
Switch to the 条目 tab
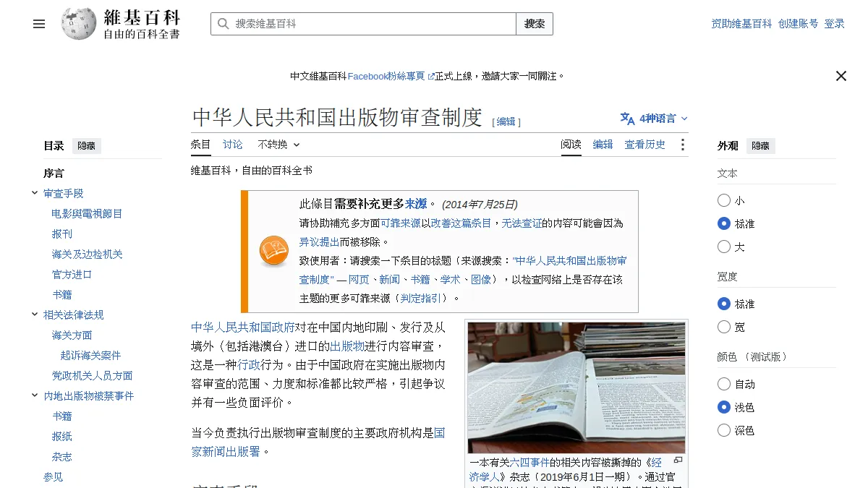[x=201, y=145]
